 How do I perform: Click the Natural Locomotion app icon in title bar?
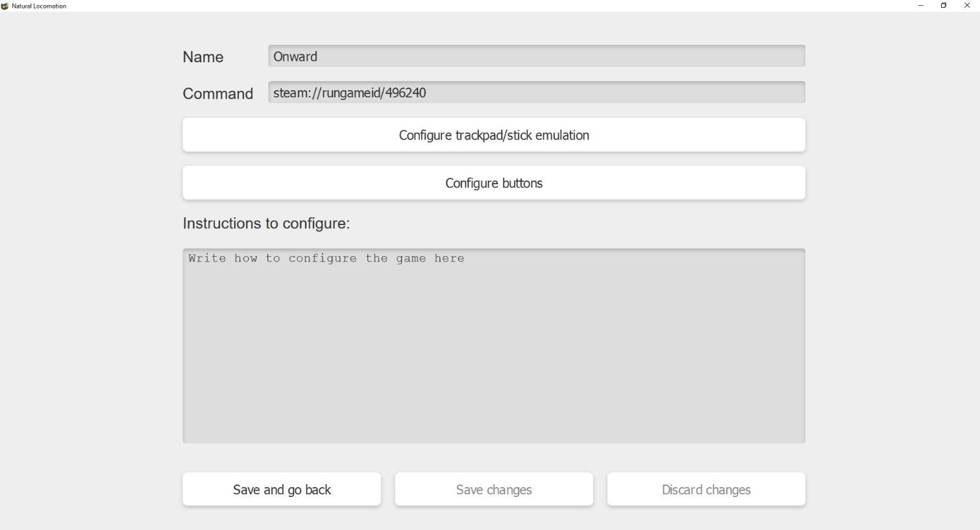pyautogui.click(x=5, y=6)
